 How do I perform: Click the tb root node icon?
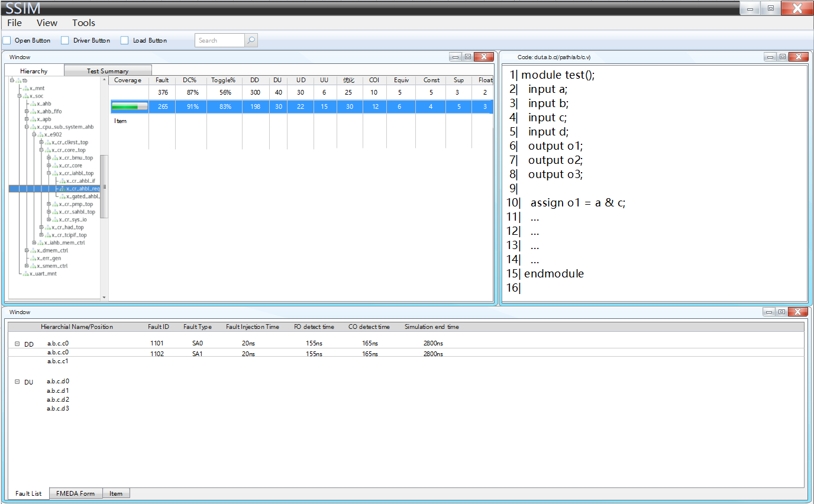[18, 80]
